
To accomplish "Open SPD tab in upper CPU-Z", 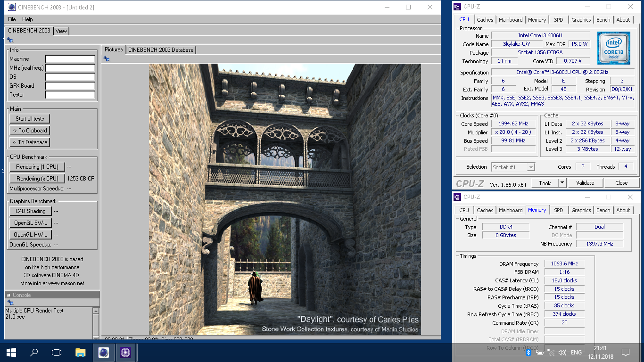I will coord(559,20).
